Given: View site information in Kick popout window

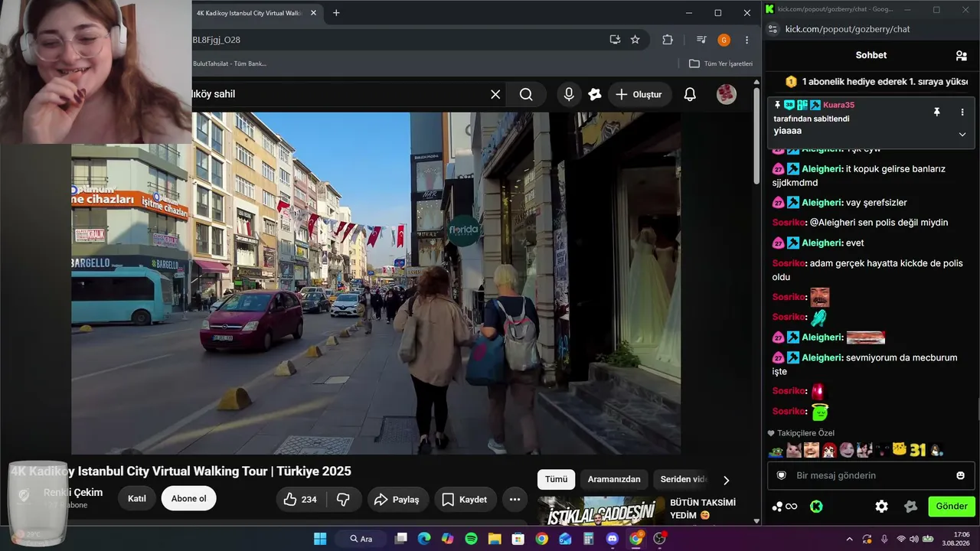Looking at the screenshot, I should pos(772,29).
